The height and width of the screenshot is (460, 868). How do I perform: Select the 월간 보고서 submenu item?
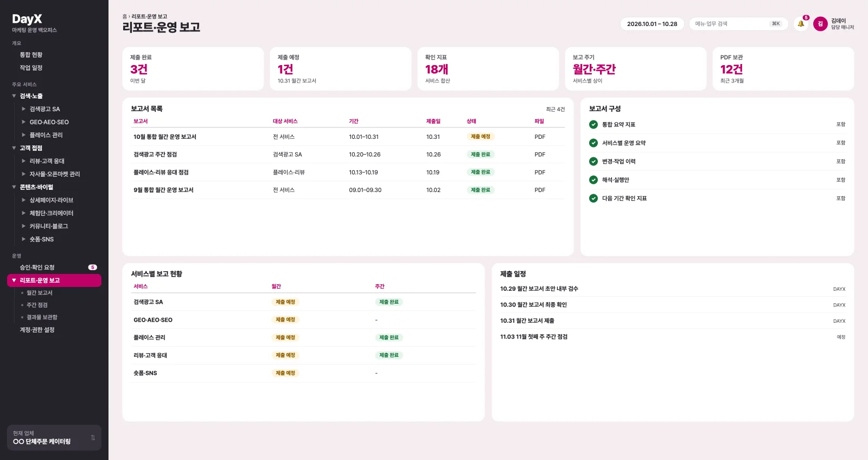[40, 293]
